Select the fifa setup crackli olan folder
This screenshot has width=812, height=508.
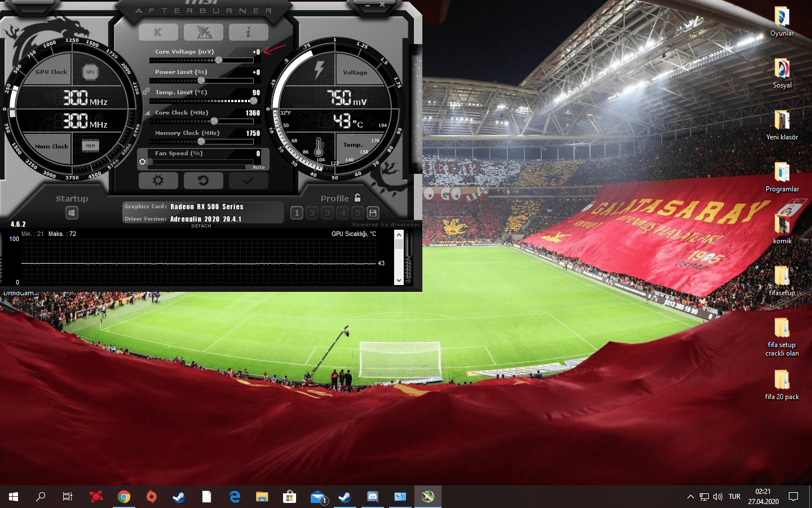tap(782, 337)
